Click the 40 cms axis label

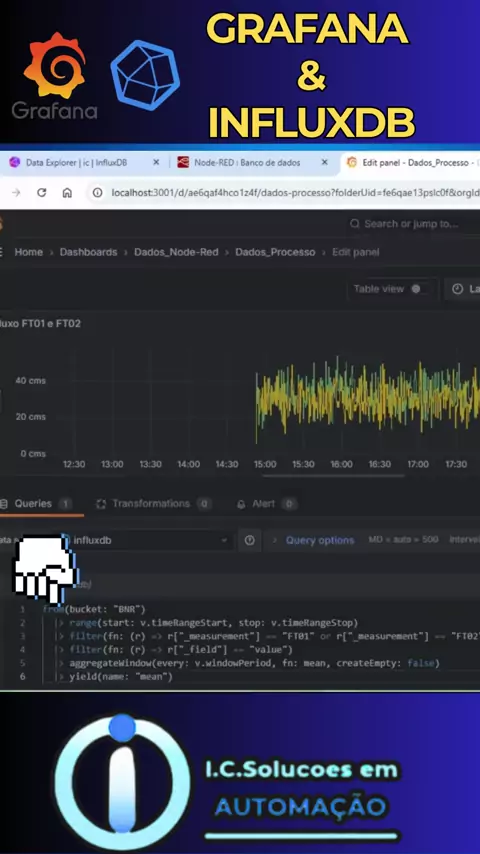31,380
